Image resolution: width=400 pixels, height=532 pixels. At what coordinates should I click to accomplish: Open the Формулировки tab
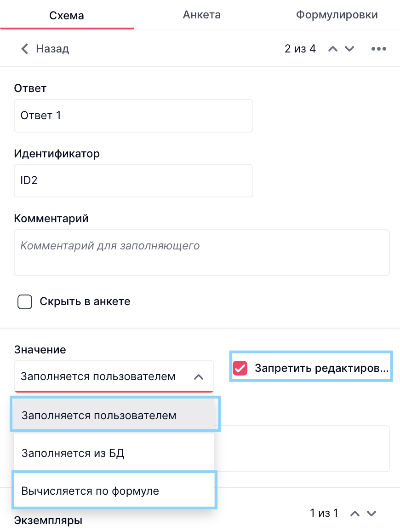337,15
